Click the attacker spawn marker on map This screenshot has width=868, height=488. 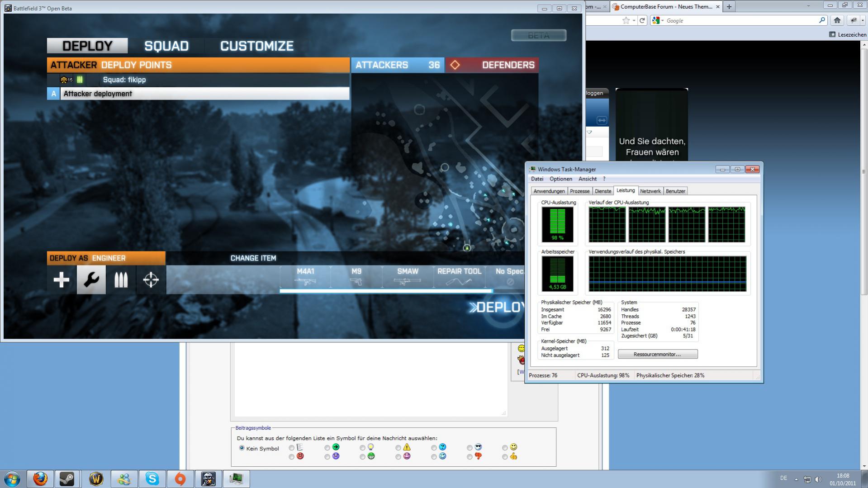click(x=467, y=248)
